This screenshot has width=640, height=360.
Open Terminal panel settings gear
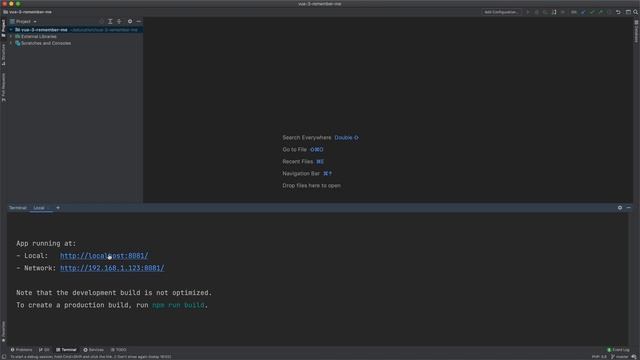620,208
